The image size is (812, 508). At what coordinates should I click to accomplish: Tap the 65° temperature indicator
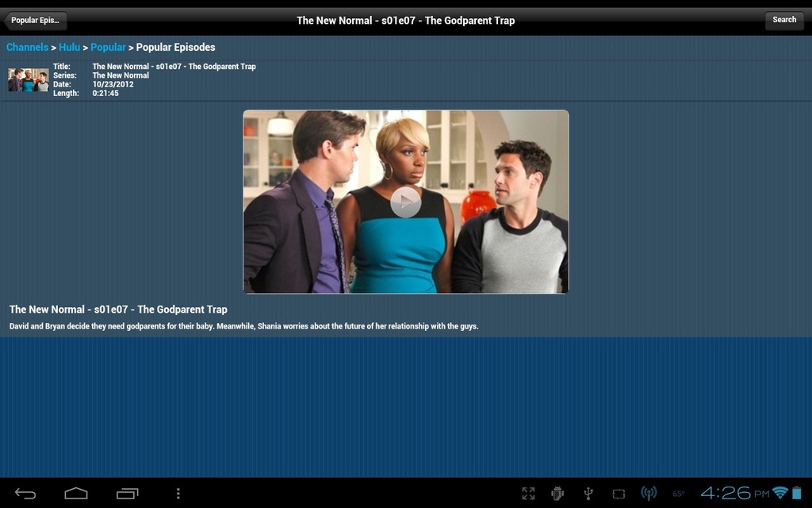(x=679, y=494)
